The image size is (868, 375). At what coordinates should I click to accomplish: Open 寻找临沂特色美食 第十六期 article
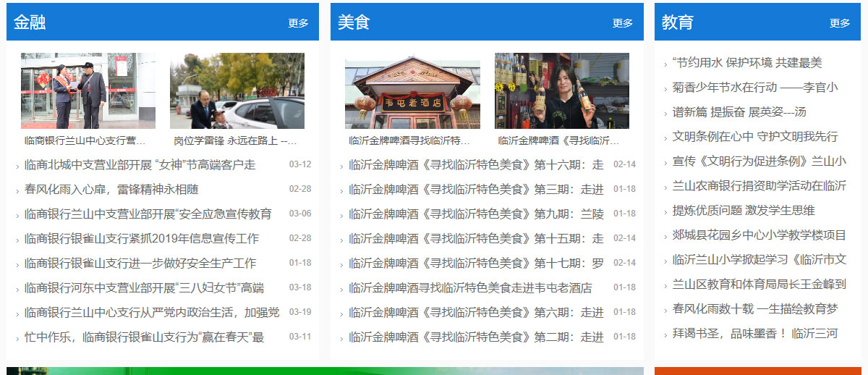(x=476, y=165)
